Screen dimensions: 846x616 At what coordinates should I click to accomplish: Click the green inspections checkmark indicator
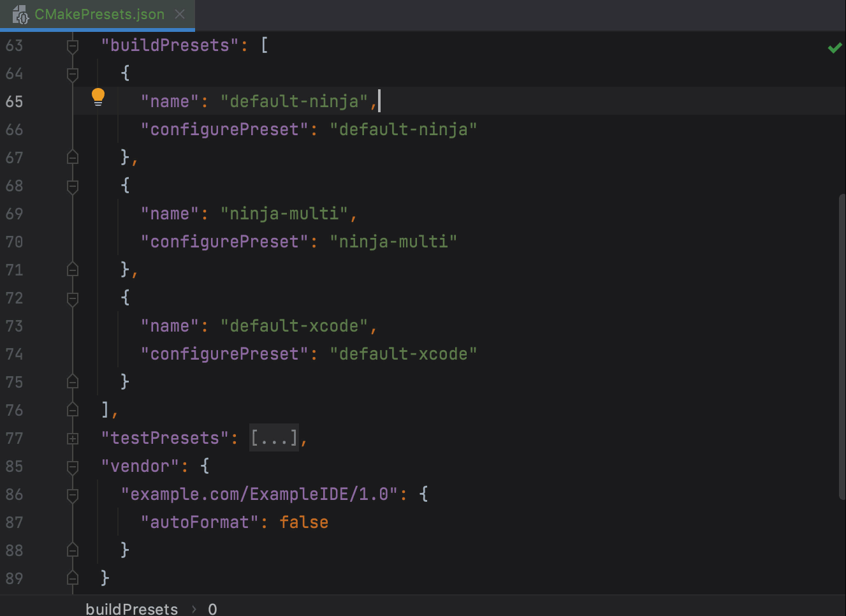(x=835, y=47)
